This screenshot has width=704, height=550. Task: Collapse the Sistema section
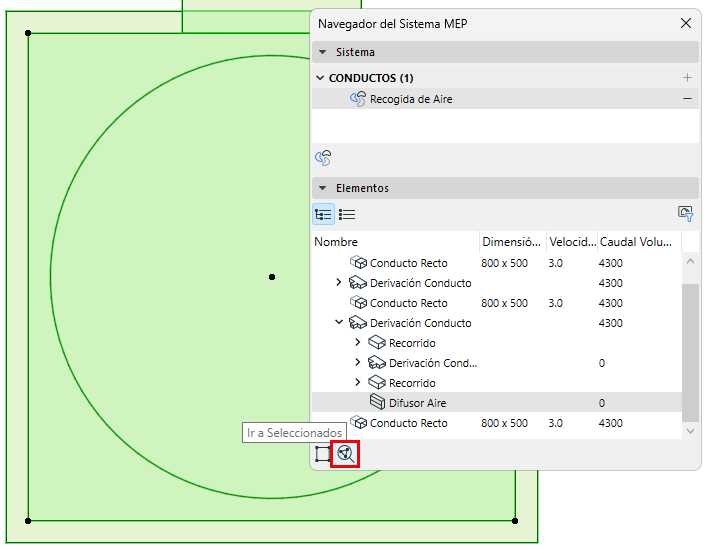tap(322, 52)
